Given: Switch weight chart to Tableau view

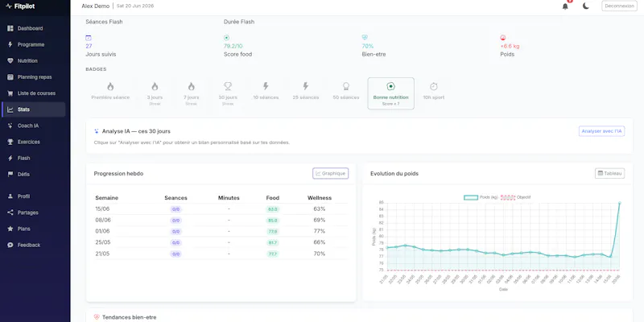Looking at the screenshot, I should (x=610, y=173).
